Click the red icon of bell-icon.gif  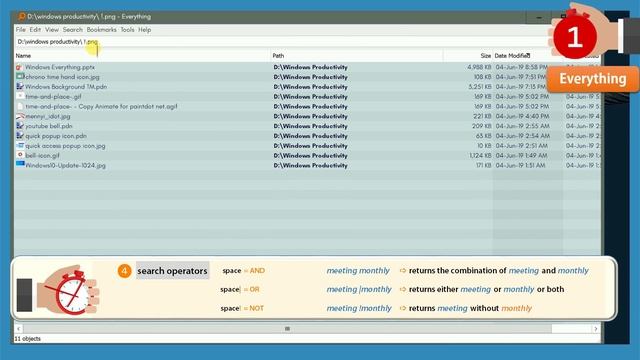20,155
